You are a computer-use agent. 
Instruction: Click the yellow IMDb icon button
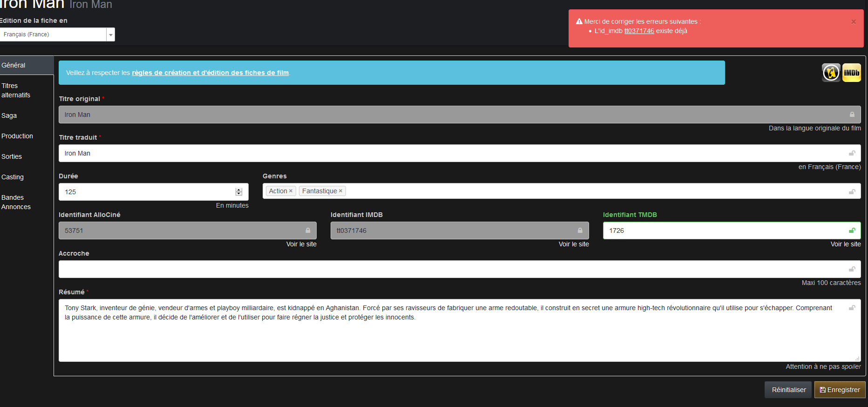pyautogui.click(x=851, y=73)
